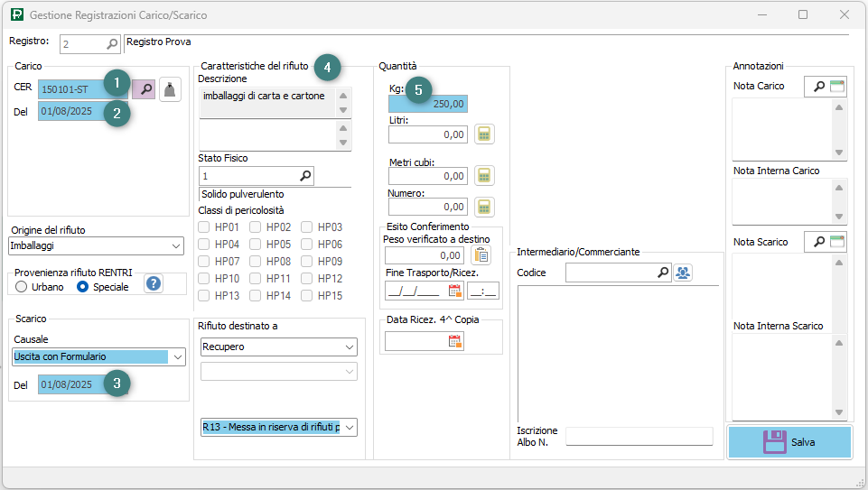This screenshot has height=490, width=868.
Task: Click the blue help question mark icon
Action: point(154,284)
